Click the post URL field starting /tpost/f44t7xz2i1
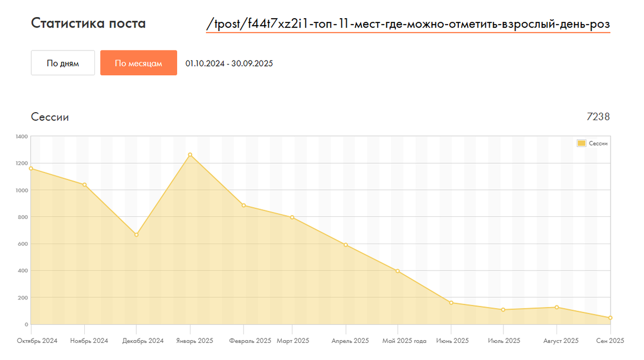This screenshot has width=644, height=360. pyautogui.click(x=408, y=25)
